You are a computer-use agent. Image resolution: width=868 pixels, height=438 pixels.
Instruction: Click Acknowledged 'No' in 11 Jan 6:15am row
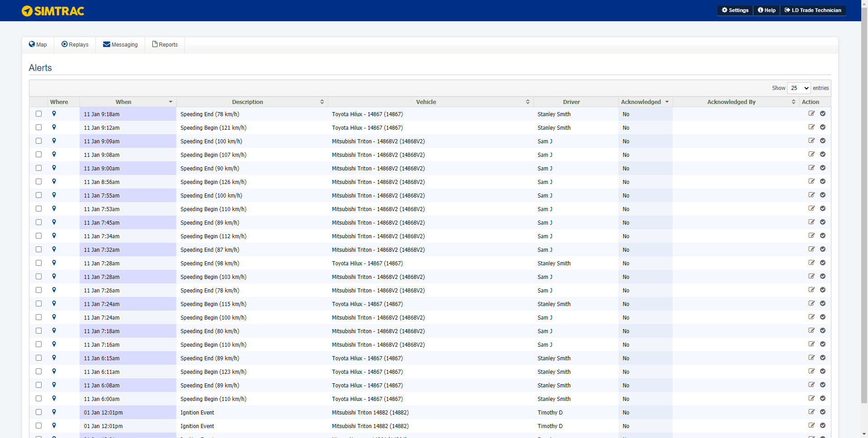pyautogui.click(x=626, y=358)
